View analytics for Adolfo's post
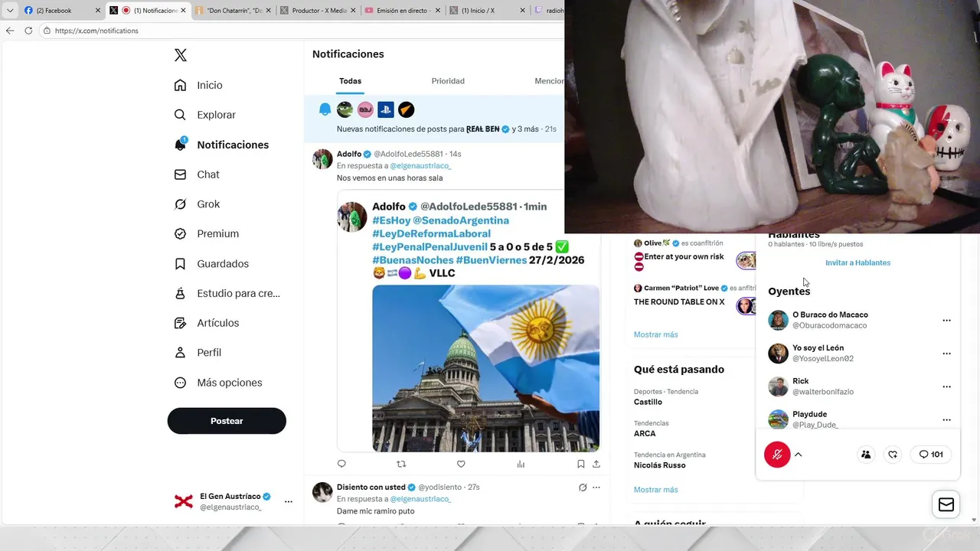This screenshot has width=980, height=551. [521, 464]
